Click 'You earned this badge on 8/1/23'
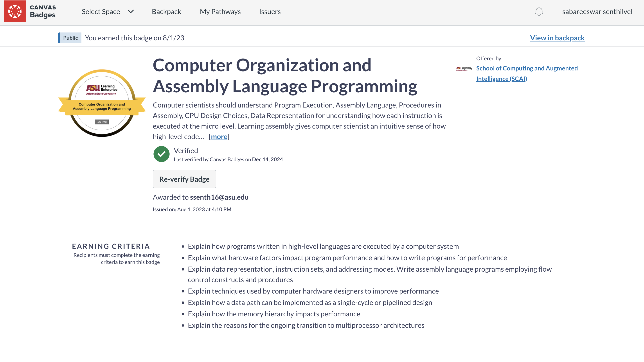Image resolution: width=644 pixels, height=362 pixels. [135, 38]
